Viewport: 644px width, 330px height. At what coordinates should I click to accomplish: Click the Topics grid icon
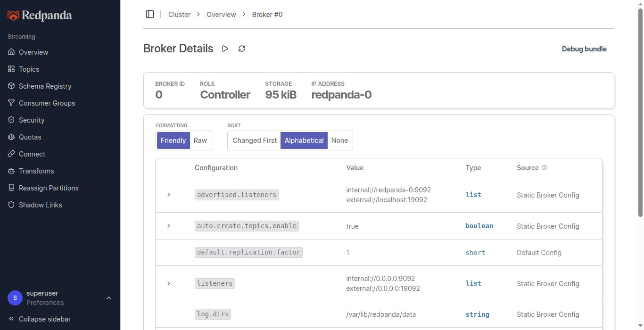(11, 69)
